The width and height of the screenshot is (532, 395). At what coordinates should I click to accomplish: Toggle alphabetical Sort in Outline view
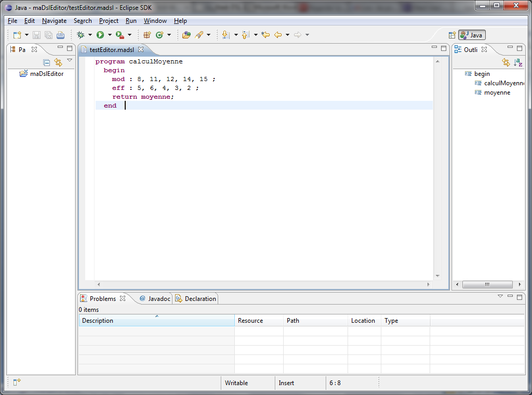(518, 62)
